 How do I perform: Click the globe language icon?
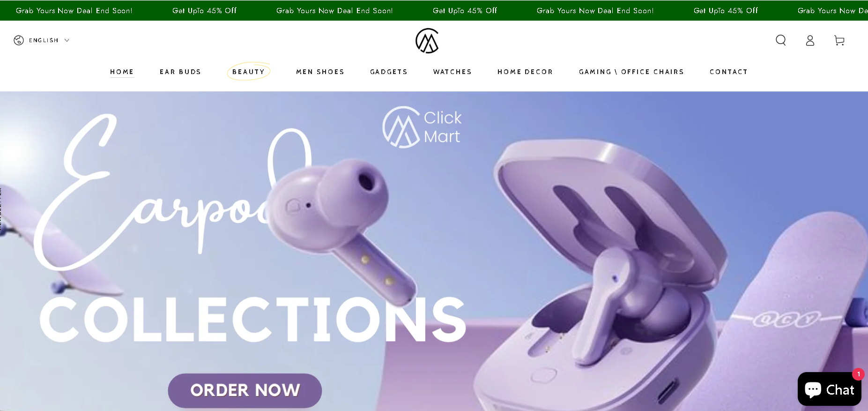[x=19, y=40]
